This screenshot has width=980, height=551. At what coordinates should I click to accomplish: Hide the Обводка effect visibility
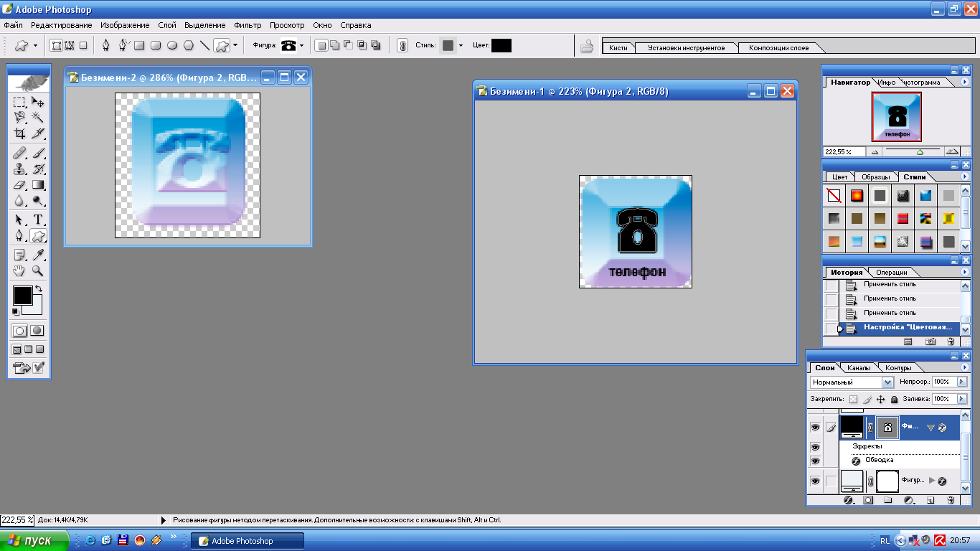[x=815, y=461]
